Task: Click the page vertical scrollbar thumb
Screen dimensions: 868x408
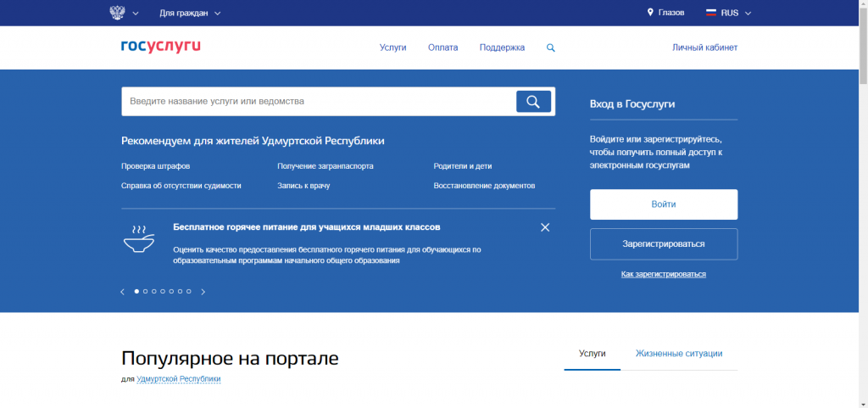Action: [x=863, y=47]
